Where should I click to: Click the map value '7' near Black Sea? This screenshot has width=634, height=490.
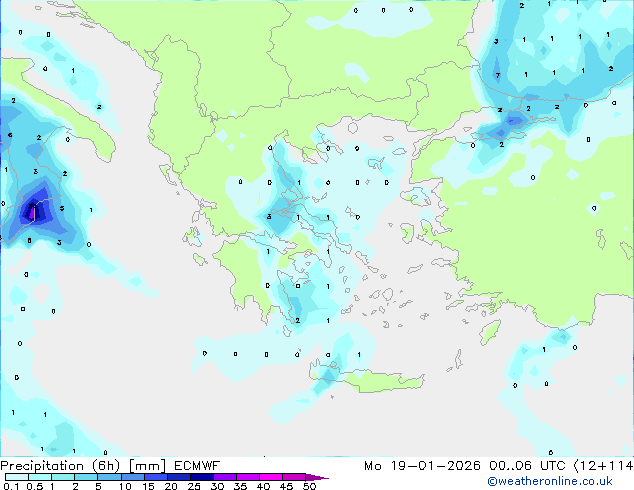click(x=498, y=75)
